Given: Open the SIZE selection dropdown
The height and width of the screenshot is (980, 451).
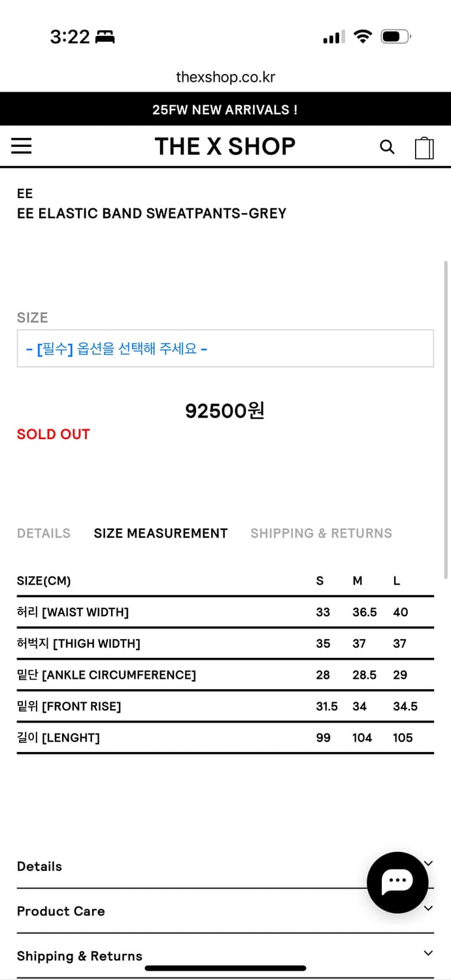Looking at the screenshot, I should tap(225, 348).
